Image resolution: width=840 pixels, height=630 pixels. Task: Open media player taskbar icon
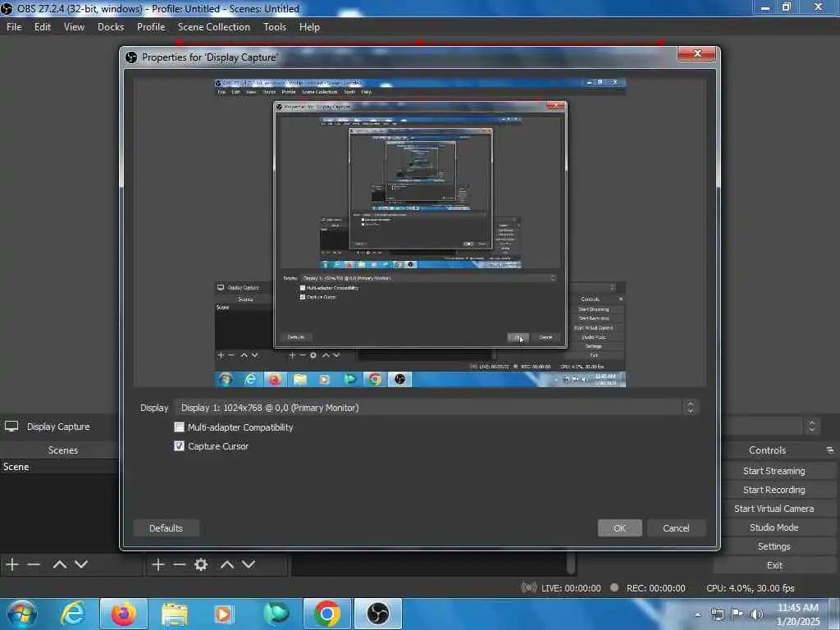pos(223,614)
